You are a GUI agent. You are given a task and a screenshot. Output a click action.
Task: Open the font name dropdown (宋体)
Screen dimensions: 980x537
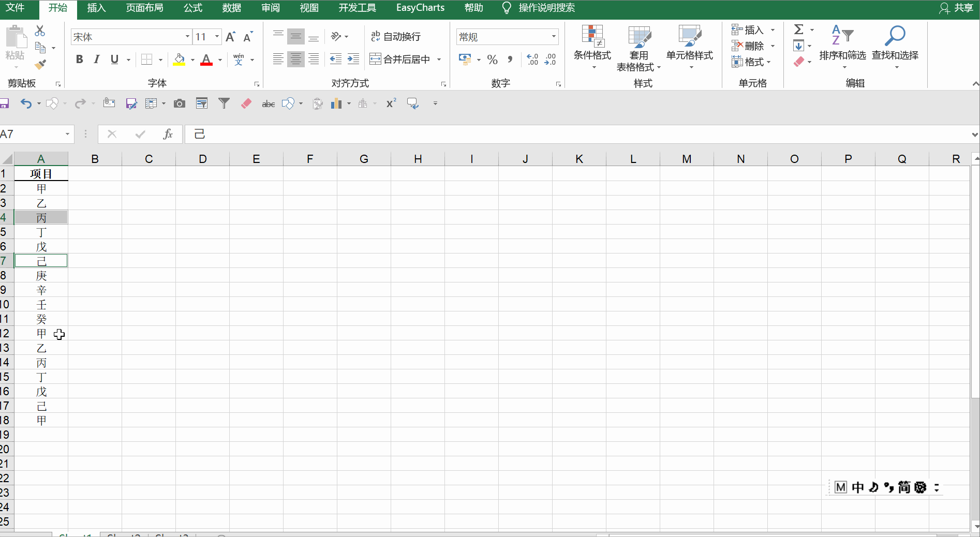click(x=187, y=37)
